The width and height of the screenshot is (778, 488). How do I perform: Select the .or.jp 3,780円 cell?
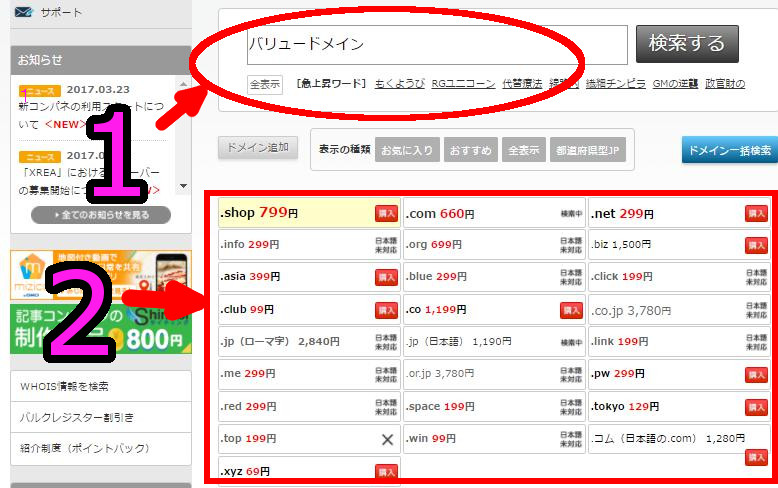click(494, 374)
